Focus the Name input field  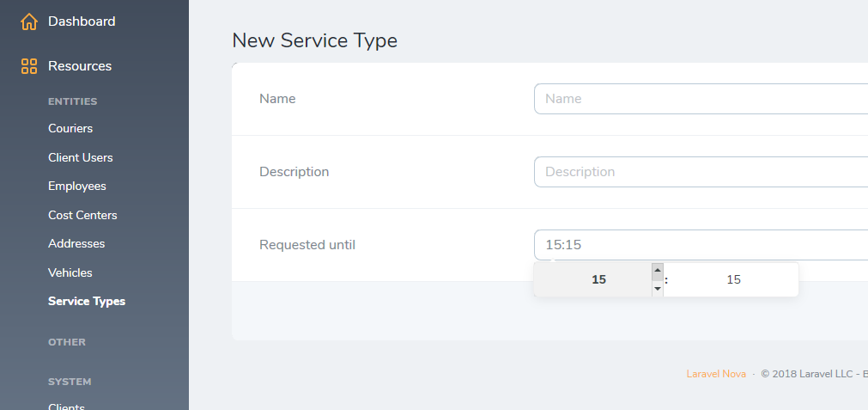pyautogui.click(x=700, y=99)
